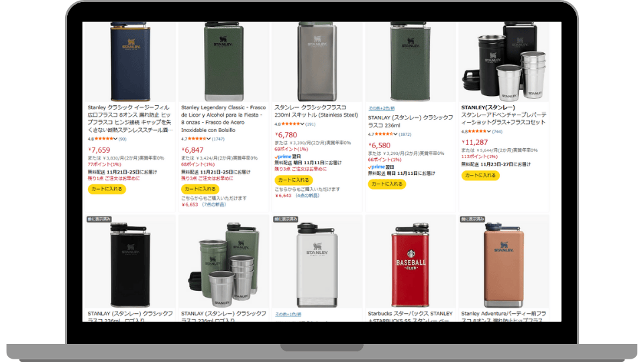Open other colors link above STANLAY 236ml title
Image resolution: width=644 pixels, height=362 pixels.
click(381, 109)
